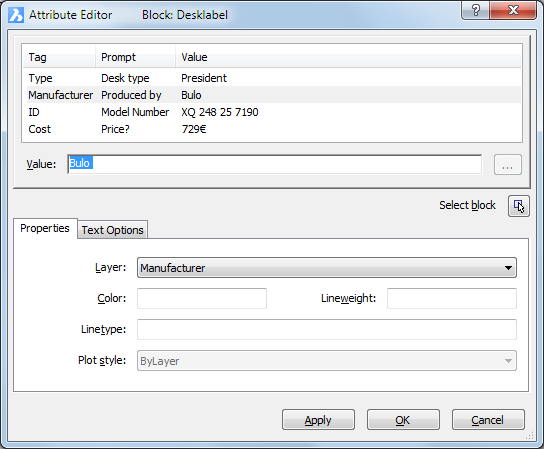Click into the Value text box
The width and height of the screenshot is (544, 449).
[274, 164]
